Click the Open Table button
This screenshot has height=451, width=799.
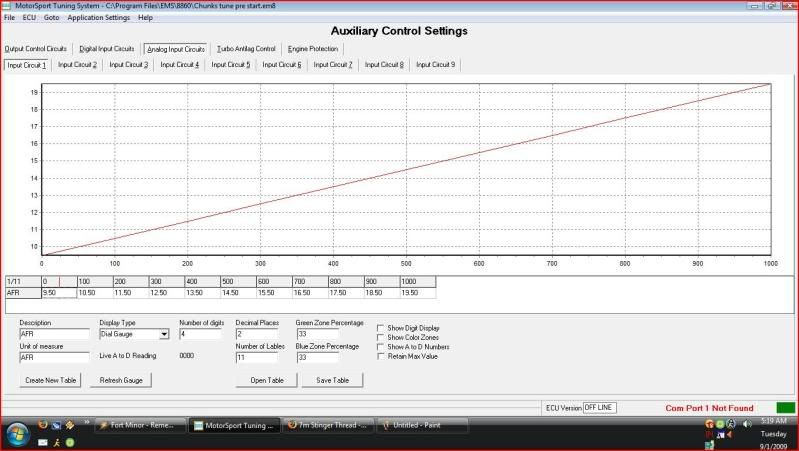click(267, 380)
